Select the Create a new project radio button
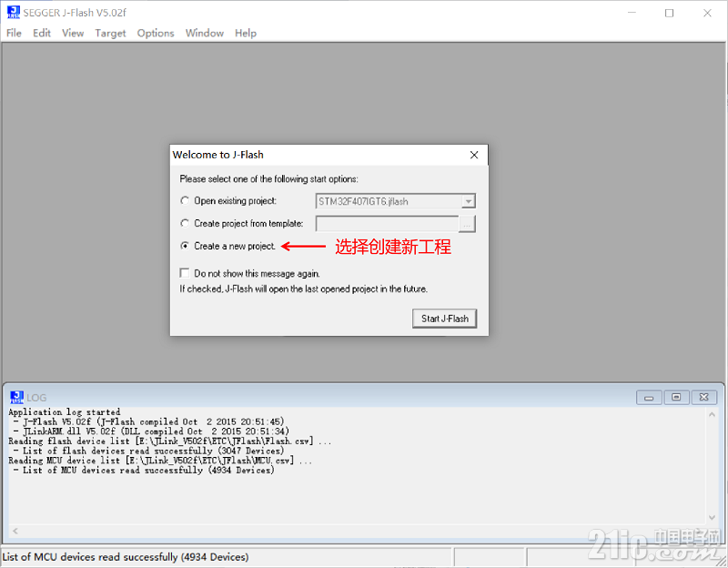Viewport: 728px width, 568px height. pos(185,246)
